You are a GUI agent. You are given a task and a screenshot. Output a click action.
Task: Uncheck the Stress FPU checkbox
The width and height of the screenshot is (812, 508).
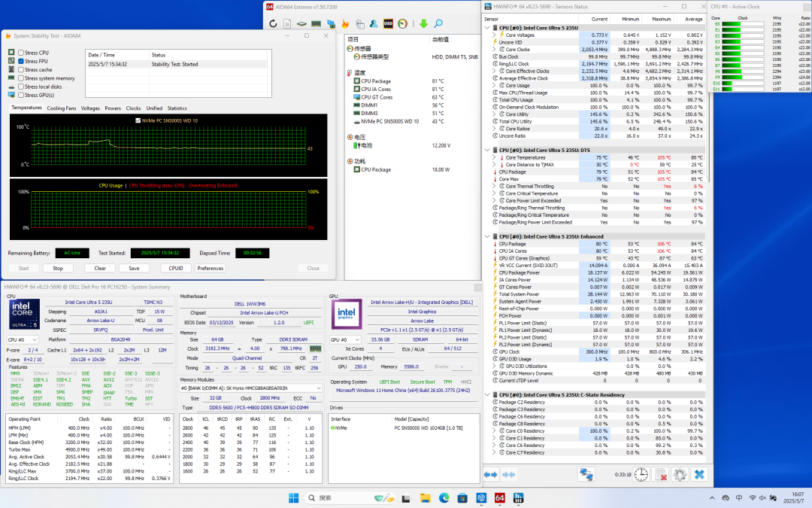click(x=21, y=61)
